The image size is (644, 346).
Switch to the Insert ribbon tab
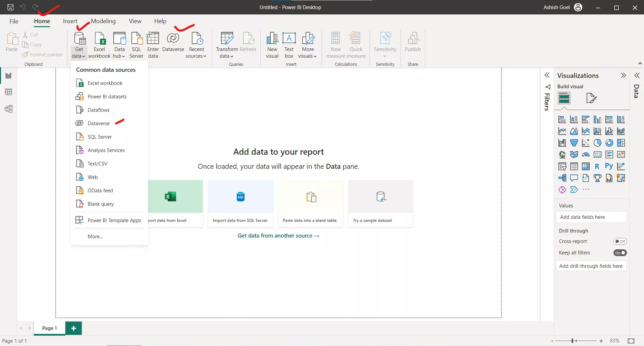tap(70, 21)
